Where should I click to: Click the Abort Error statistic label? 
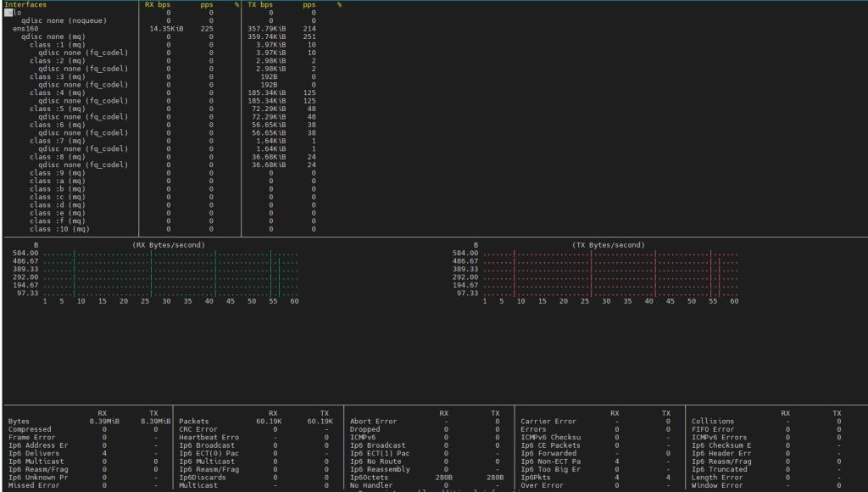coord(373,422)
